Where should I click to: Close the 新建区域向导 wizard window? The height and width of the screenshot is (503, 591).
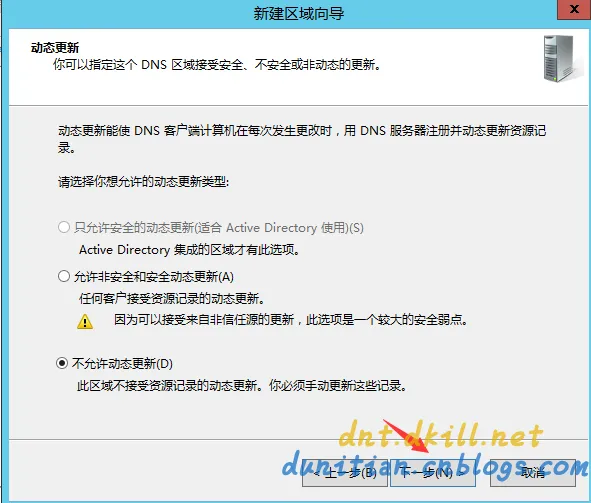click(x=574, y=9)
